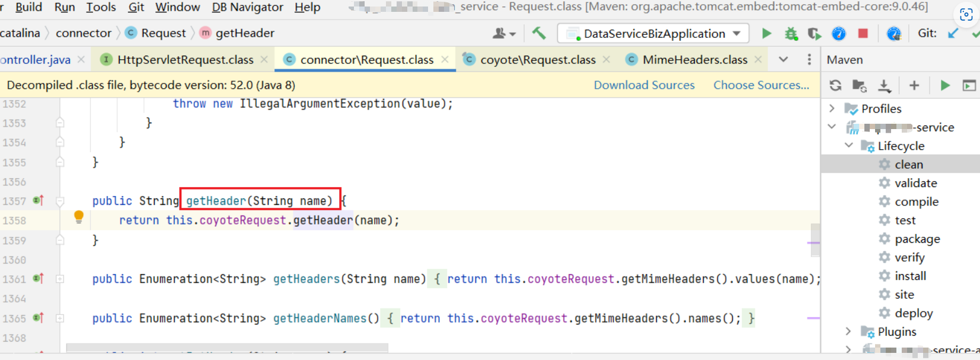
Task: Show hidden tabs with the chevron dropdown
Action: 783,59
